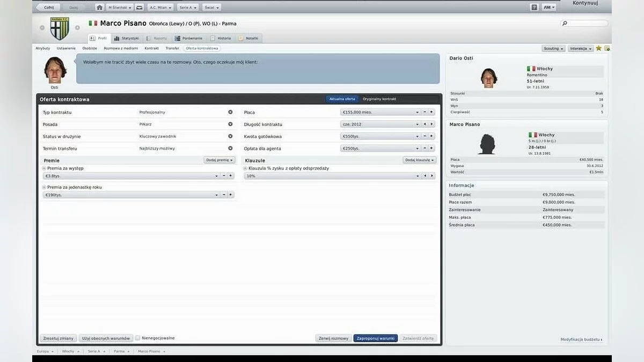Open the FM menu
Screen dimensions: 644x362
point(549,8)
